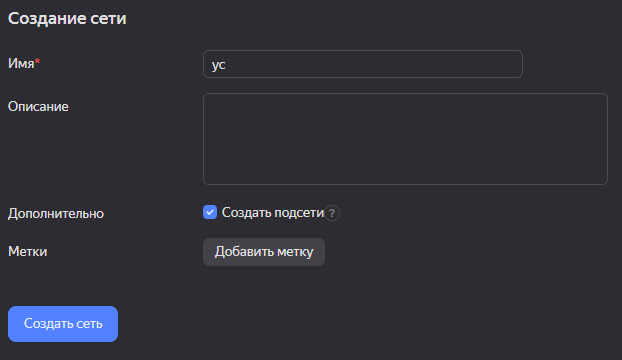Focus the Описание text area

(x=405, y=139)
